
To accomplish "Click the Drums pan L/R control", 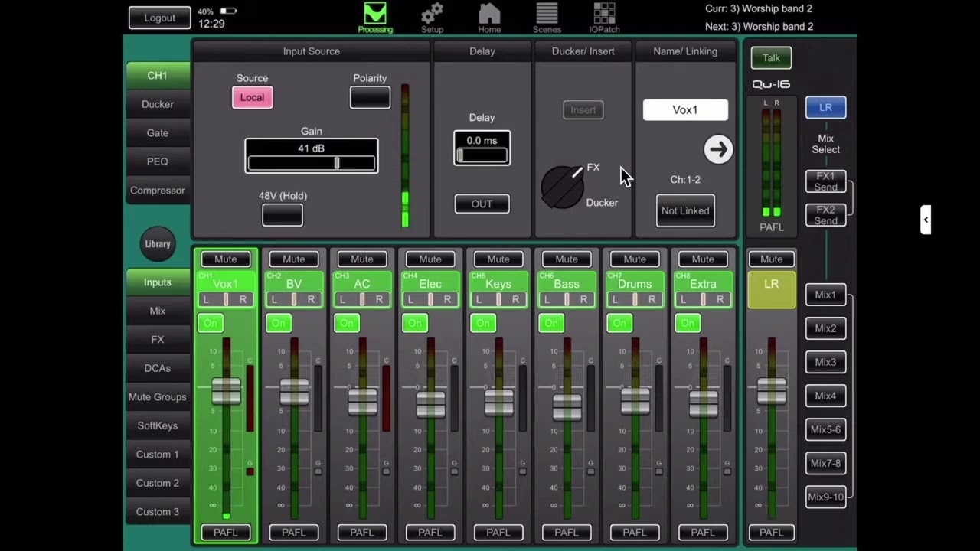I will (x=635, y=300).
